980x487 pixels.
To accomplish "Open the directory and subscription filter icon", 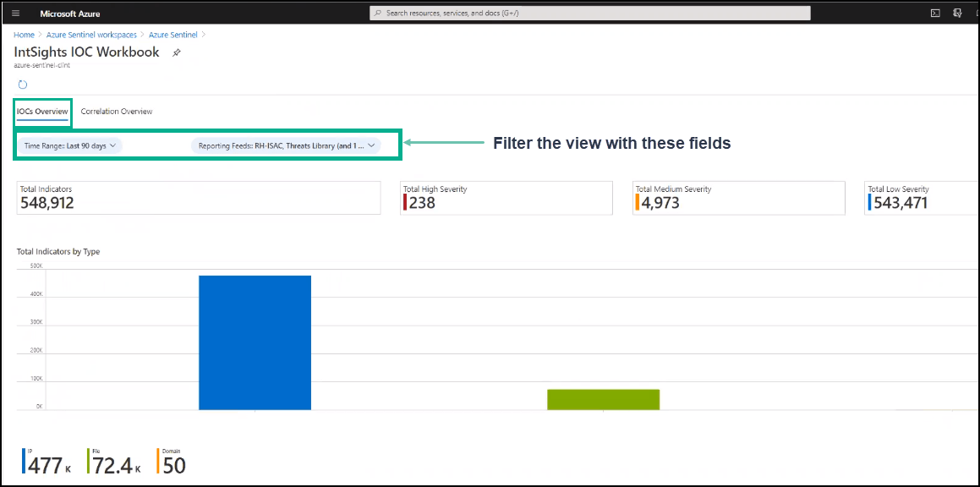I will 957,13.
